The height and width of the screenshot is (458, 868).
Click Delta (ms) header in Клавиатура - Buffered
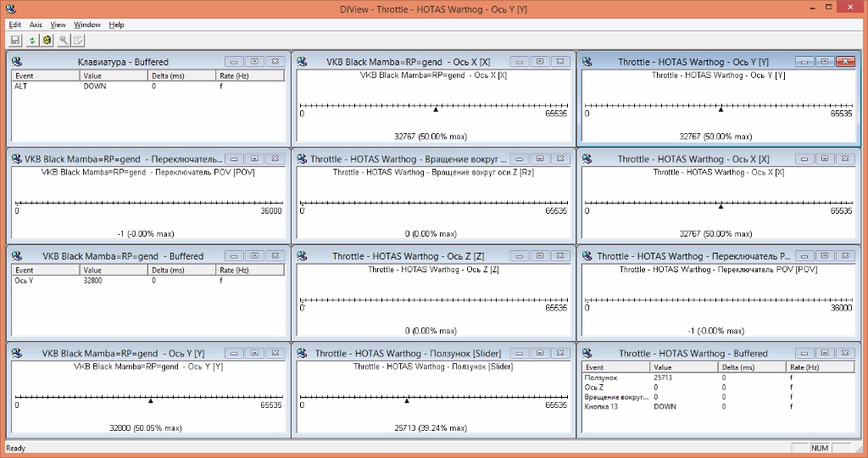(x=181, y=75)
